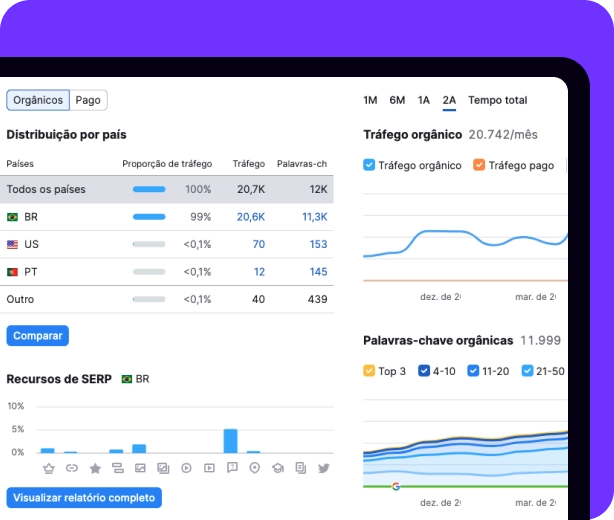
Task: Disable the 11-20 position range checkbox
Action: (473, 371)
